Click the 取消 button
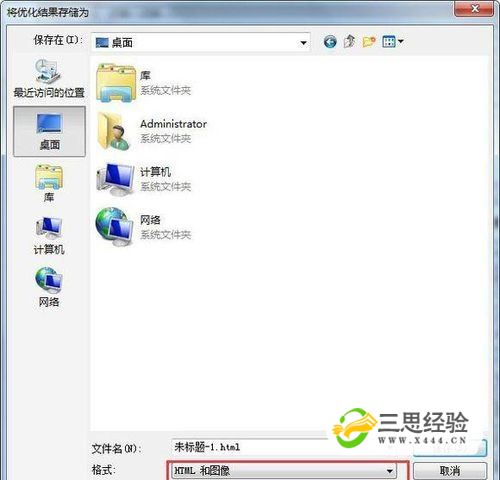This screenshot has height=480, width=500. 450,471
